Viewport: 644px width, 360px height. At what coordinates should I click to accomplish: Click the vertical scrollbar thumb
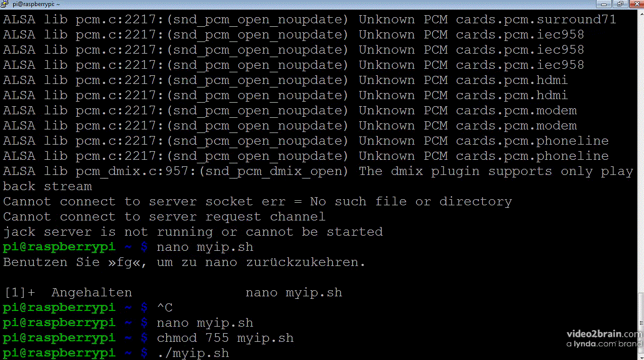[640, 324]
